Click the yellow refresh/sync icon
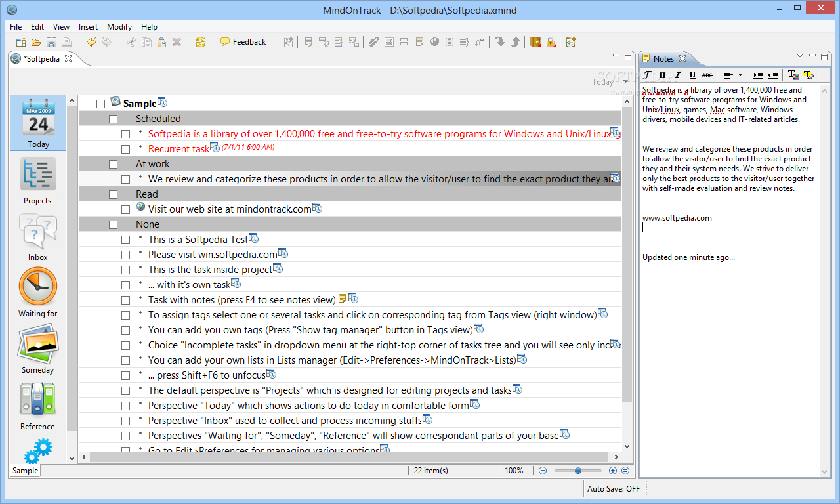Viewport: 840px width, 504px height. [201, 42]
